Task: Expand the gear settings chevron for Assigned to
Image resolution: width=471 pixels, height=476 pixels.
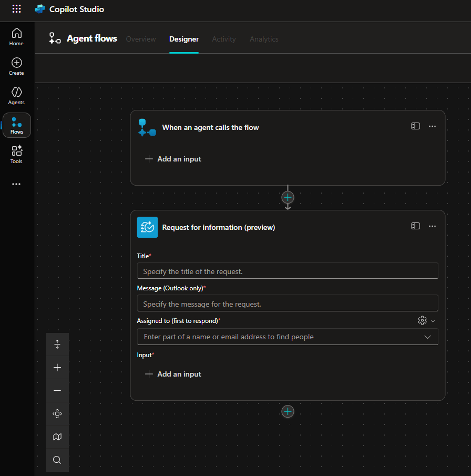Action: click(433, 321)
